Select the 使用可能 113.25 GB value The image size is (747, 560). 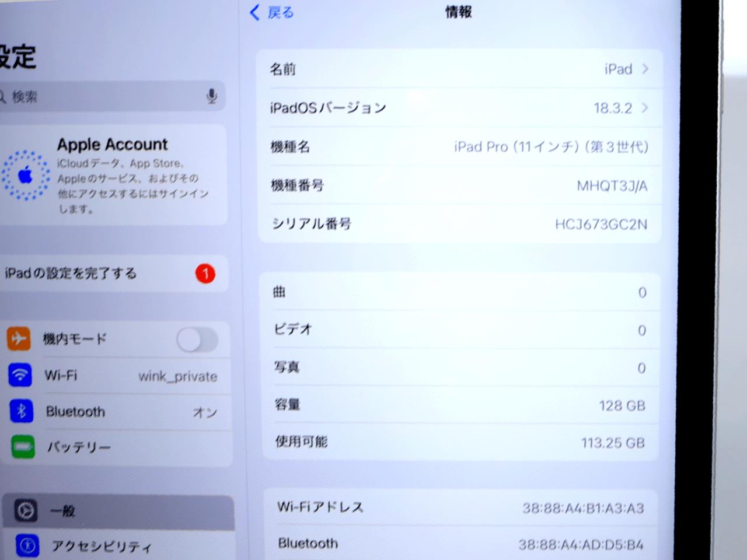[x=613, y=443]
